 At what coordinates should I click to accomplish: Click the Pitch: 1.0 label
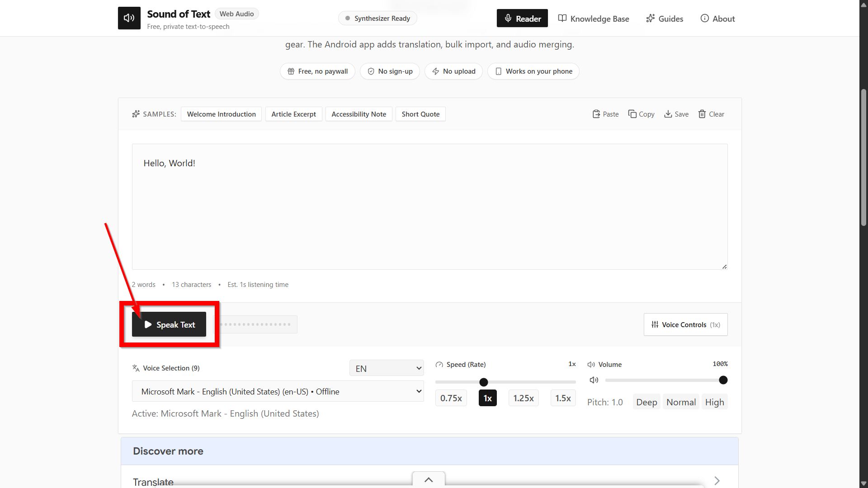pyautogui.click(x=605, y=402)
